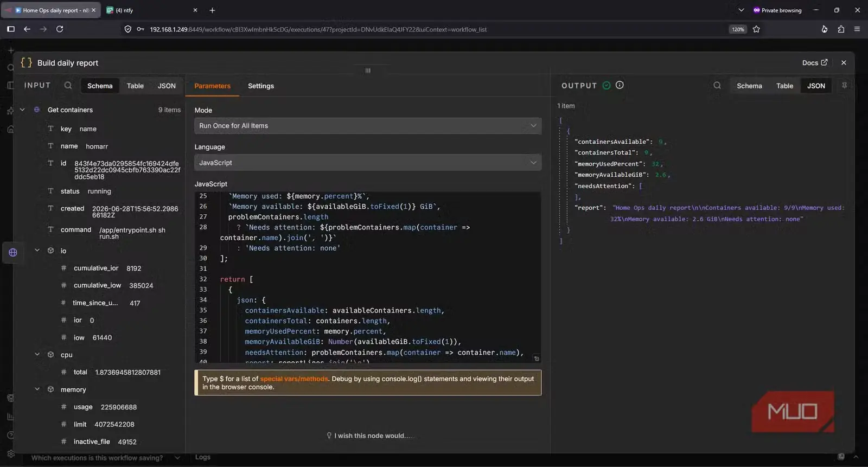Open new browser tab
This screenshot has width=868, height=467.
212,10
